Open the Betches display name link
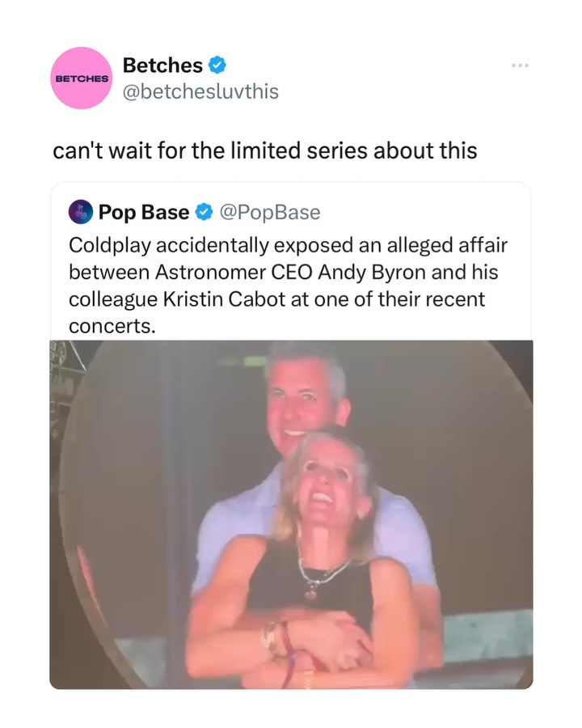The height and width of the screenshot is (728, 582). click(x=161, y=65)
